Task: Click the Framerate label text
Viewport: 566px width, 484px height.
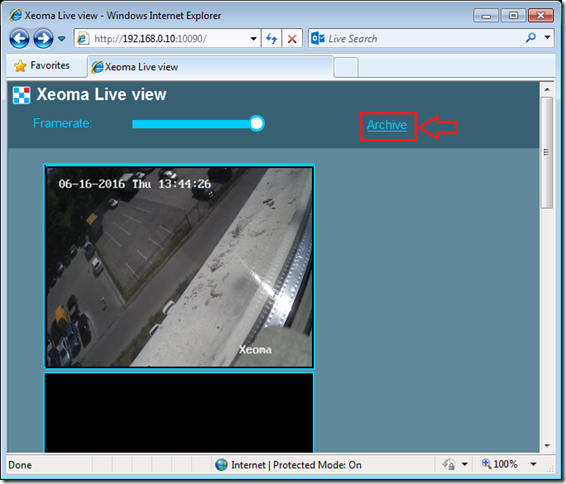Action: pyautogui.click(x=62, y=123)
